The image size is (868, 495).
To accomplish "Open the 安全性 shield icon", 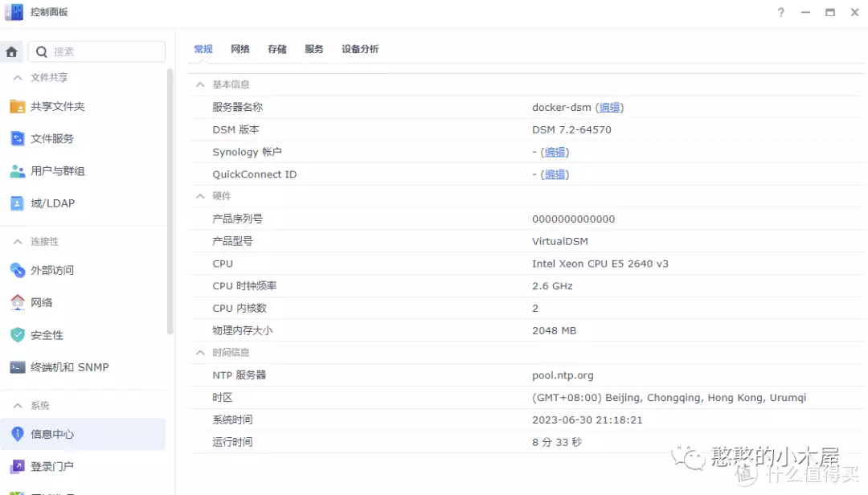I will pos(17,335).
